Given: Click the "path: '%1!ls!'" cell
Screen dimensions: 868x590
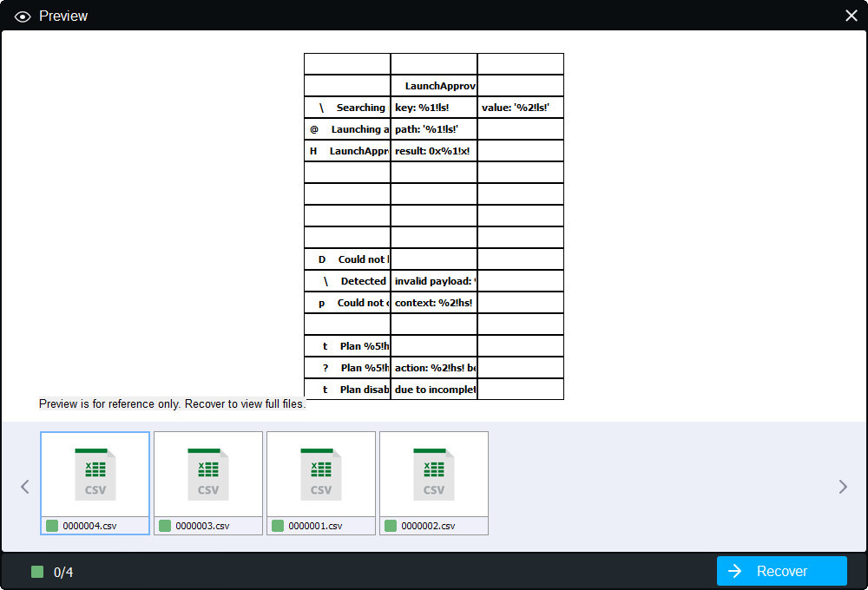Looking at the screenshot, I should pos(434,129).
